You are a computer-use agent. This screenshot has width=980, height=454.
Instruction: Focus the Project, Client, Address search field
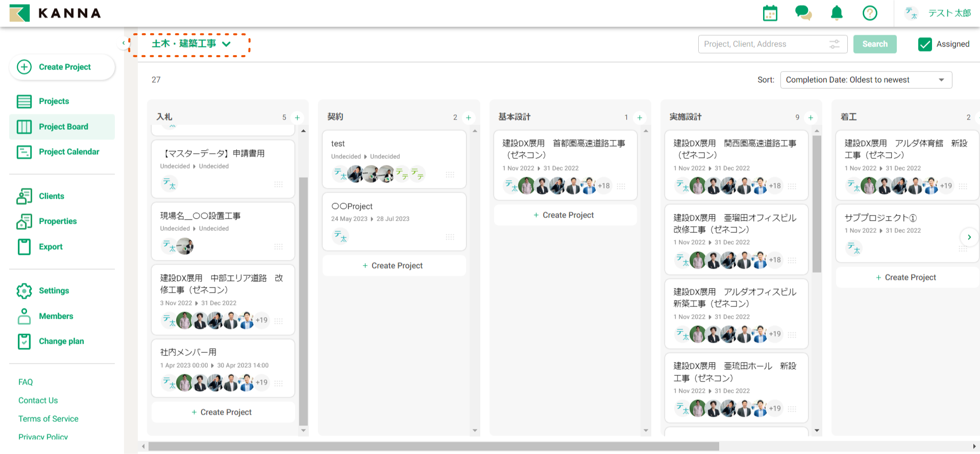763,44
